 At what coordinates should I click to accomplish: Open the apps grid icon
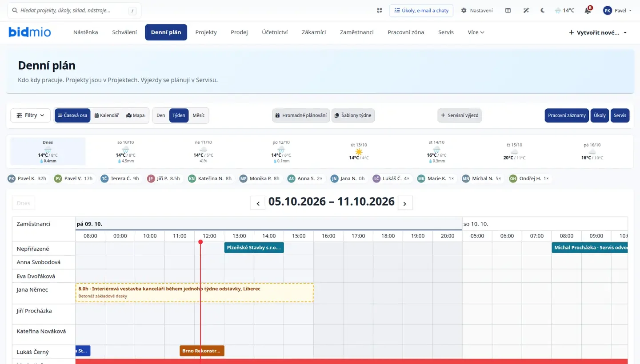point(380,10)
